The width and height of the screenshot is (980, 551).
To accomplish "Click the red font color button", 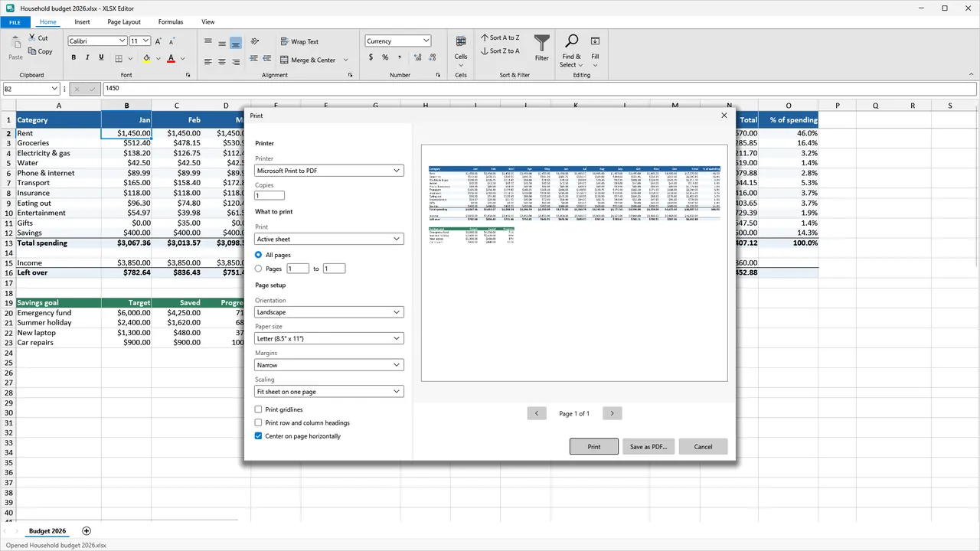I will click(x=171, y=58).
